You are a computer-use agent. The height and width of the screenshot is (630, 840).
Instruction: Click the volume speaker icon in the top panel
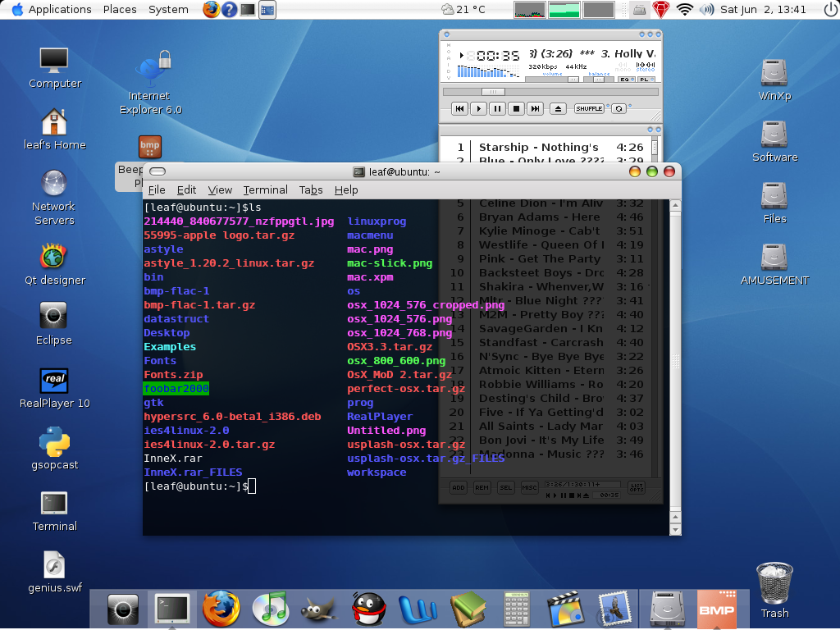coord(706,10)
